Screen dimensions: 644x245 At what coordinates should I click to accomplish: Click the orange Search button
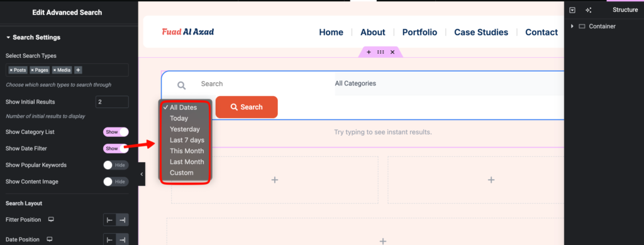coord(247,107)
